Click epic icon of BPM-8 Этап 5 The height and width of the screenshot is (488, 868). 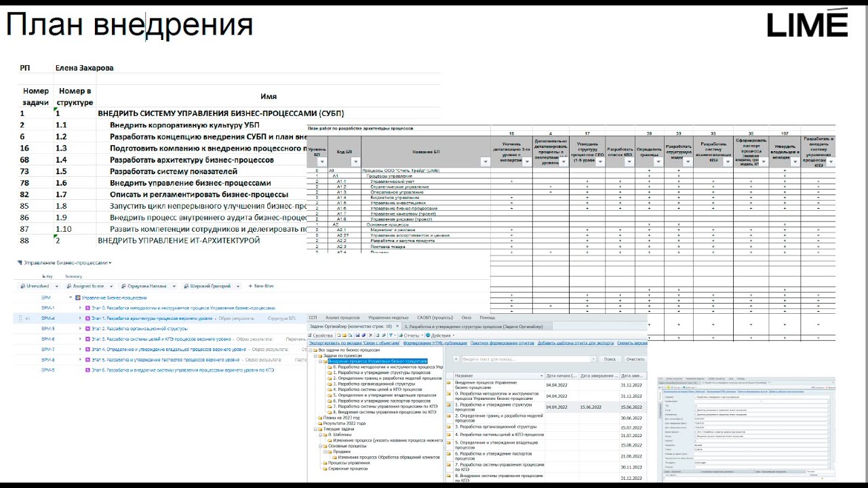click(87, 360)
